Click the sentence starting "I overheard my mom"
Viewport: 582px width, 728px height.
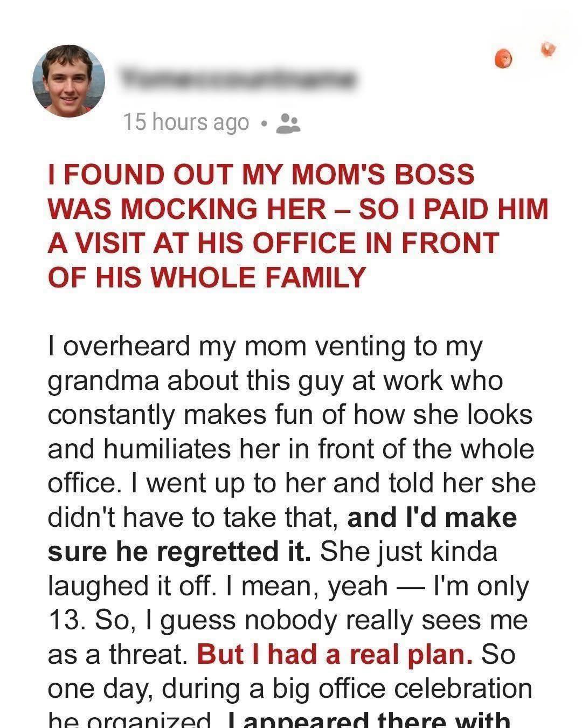[x=264, y=347]
